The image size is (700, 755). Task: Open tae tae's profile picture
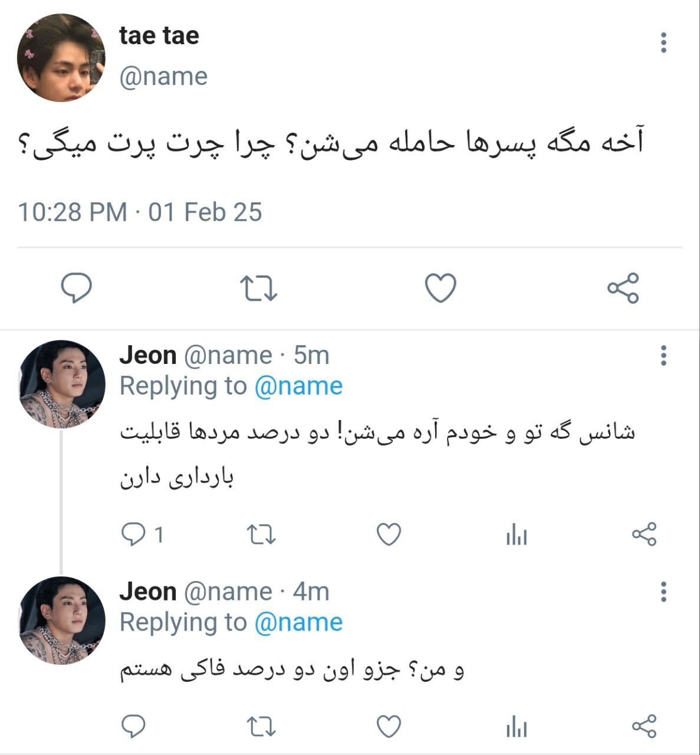[61, 58]
